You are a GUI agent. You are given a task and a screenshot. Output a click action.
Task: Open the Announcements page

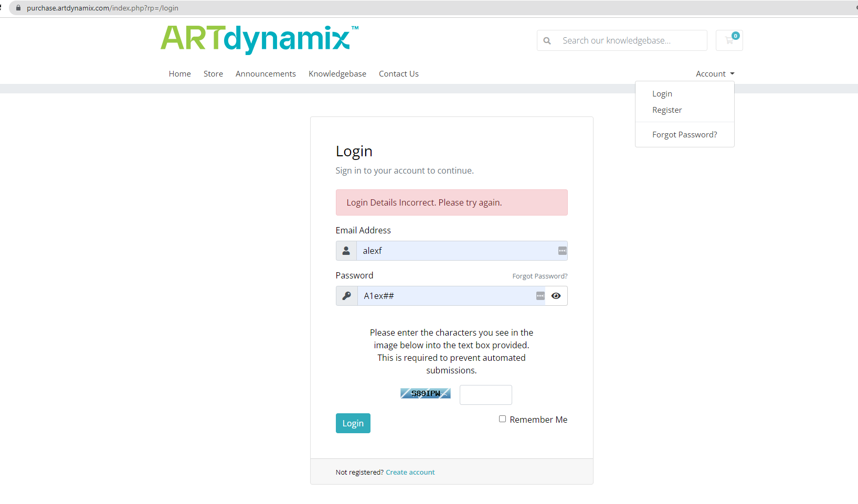pyautogui.click(x=266, y=73)
